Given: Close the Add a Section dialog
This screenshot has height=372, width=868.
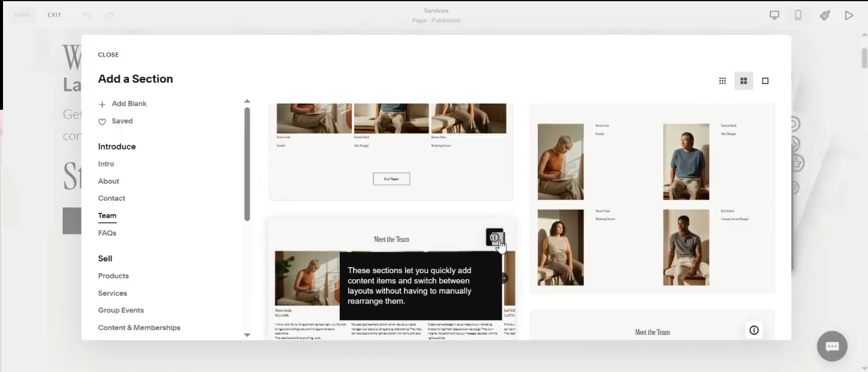Looking at the screenshot, I should pyautogui.click(x=108, y=55).
